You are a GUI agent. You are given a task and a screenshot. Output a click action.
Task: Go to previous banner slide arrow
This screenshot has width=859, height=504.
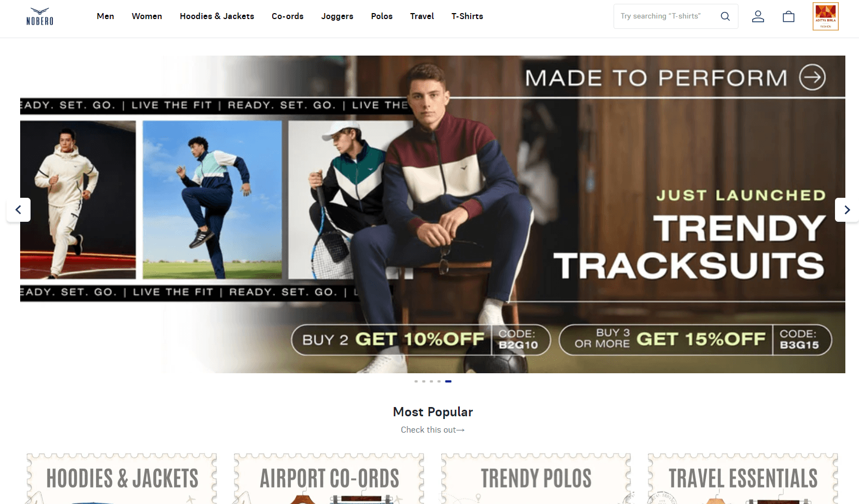[x=19, y=210]
